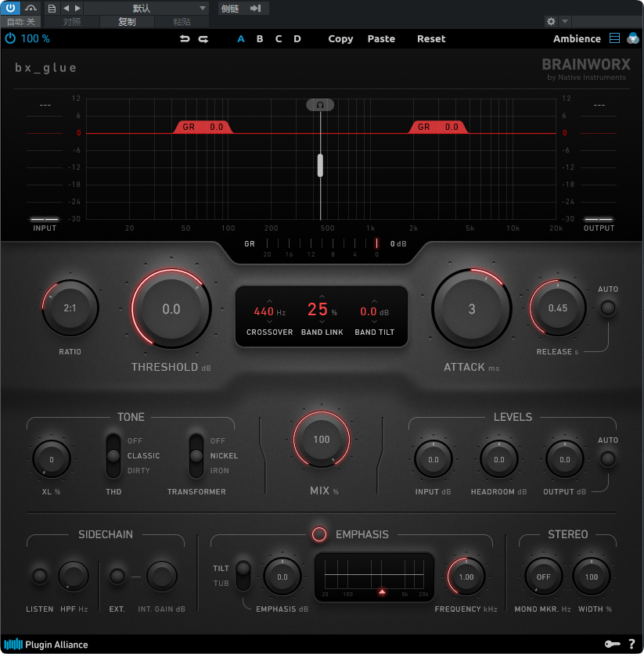
Task: Click the ATTACK ms knob
Action: pos(471,309)
